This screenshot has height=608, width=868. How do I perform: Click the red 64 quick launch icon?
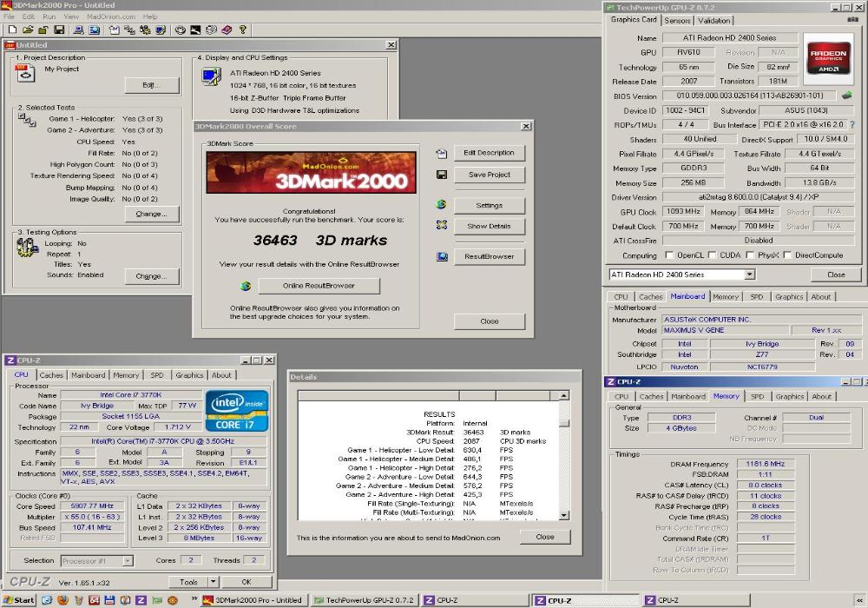94,600
